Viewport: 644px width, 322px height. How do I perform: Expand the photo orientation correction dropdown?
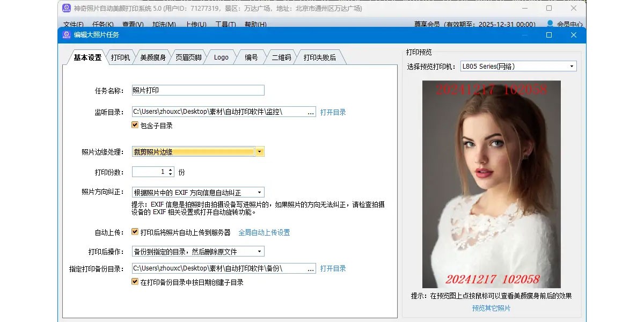click(x=260, y=192)
